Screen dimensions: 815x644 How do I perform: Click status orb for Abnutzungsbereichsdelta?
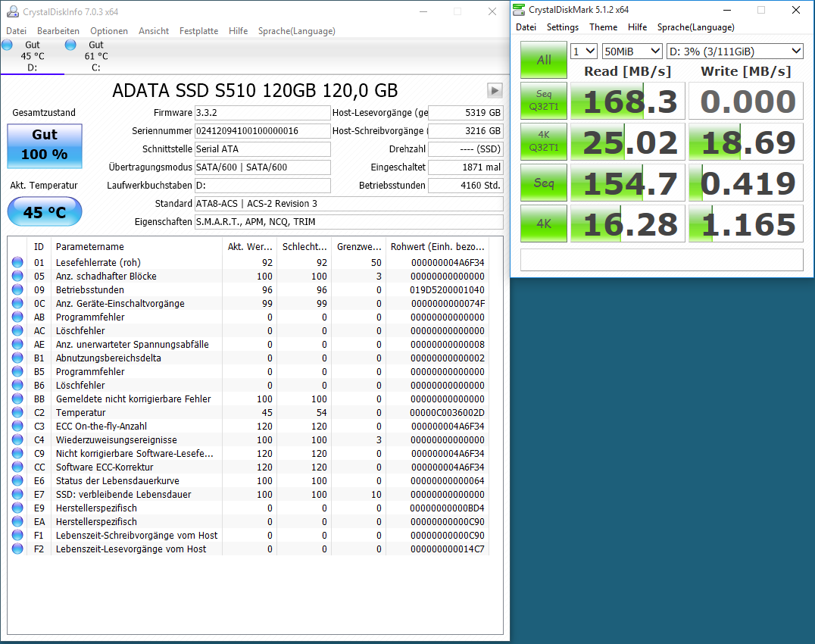click(x=17, y=358)
